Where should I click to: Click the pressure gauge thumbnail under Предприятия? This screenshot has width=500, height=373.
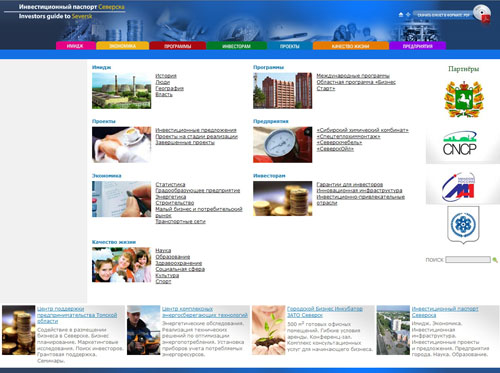click(x=283, y=144)
